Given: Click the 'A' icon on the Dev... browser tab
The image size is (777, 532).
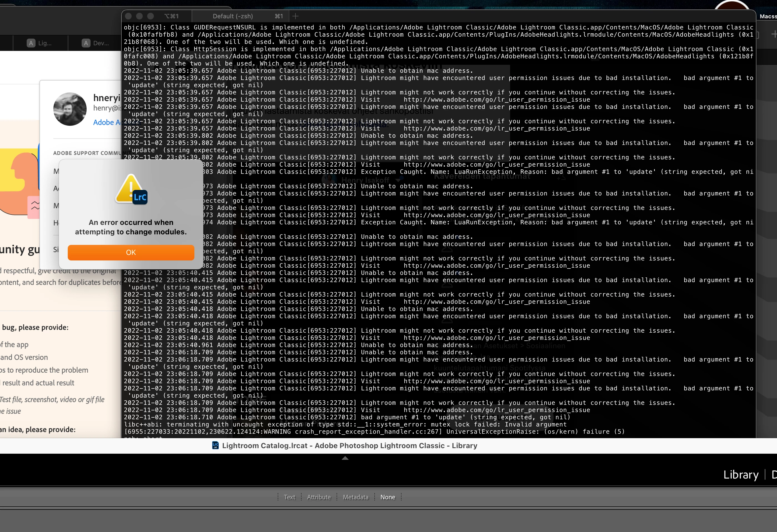Looking at the screenshot, I should coord(86,43).
